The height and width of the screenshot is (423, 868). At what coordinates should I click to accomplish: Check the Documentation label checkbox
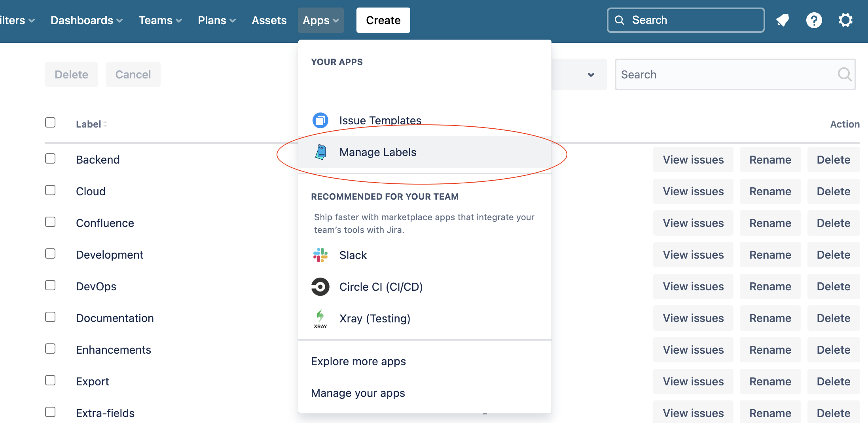(50, 317)
